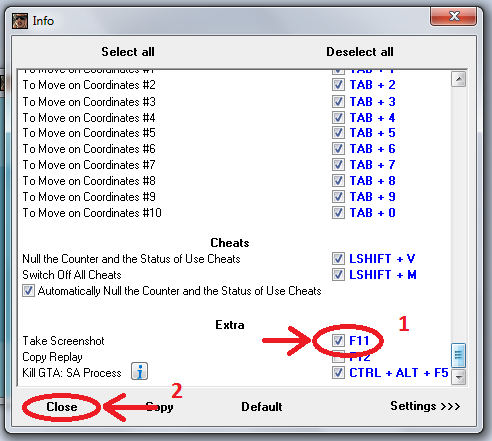Screen dimensions: 492x441
Task: Click the Extra section heading
Action: [x=230, y=325]
